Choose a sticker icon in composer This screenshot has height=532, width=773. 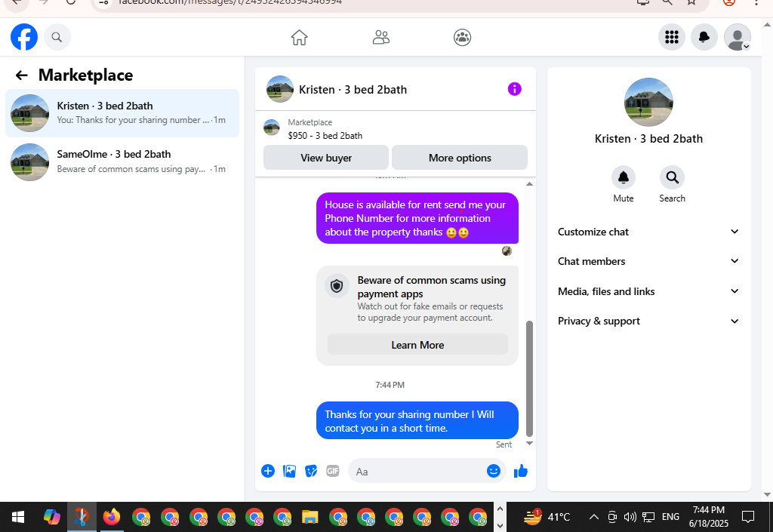(x=311, y=471)
